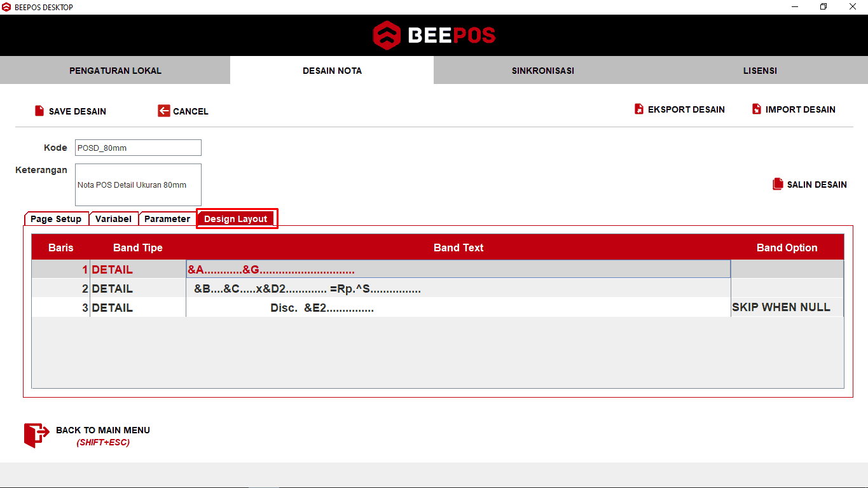Viewport: 868px width, 488px height.
Task: Go to the Lisensi tab
Action: (760, 71)
